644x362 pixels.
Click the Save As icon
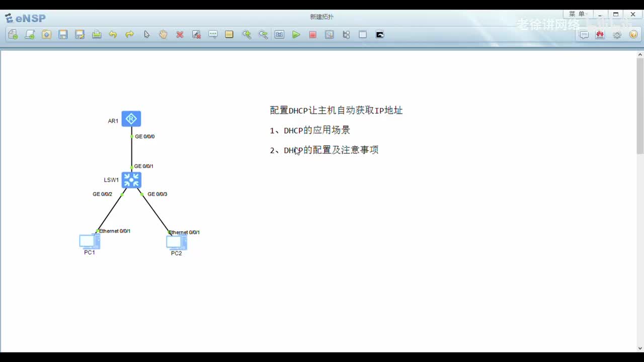point(79,35)
